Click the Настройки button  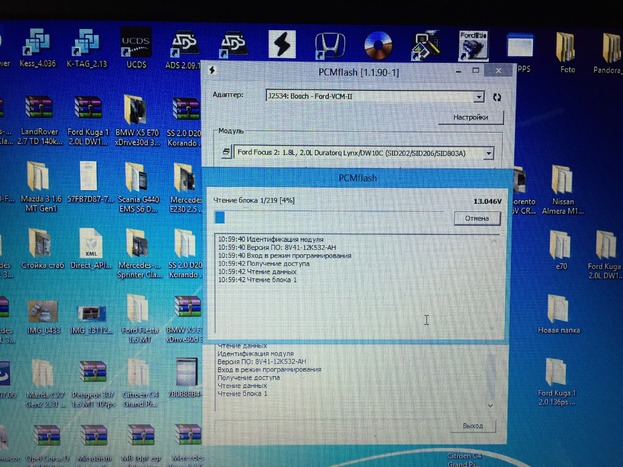click(x=469, y=117)
